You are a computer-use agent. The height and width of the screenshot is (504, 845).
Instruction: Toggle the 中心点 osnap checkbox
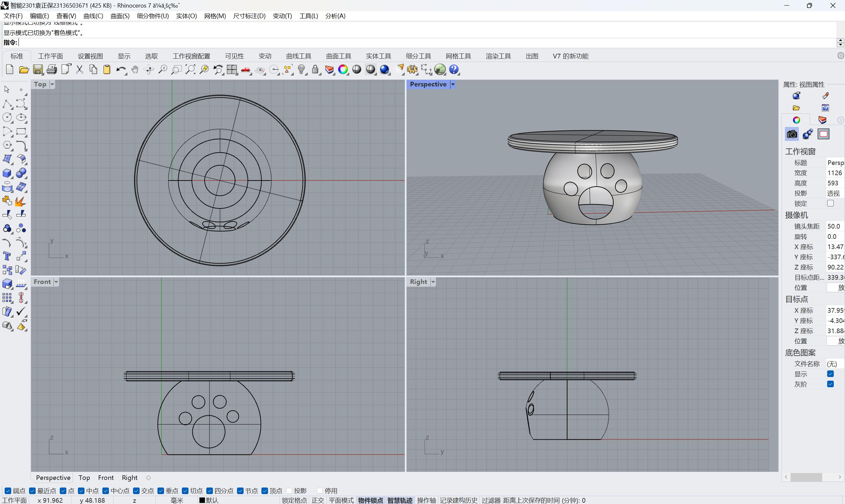pyautogui.click(x=106, y=491)
